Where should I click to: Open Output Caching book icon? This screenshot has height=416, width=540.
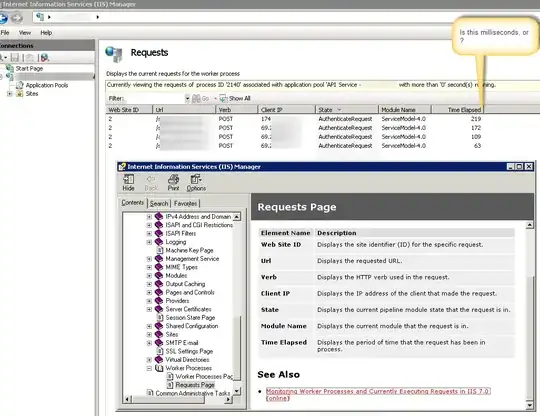pyautogui.click(x=159, y=284)
